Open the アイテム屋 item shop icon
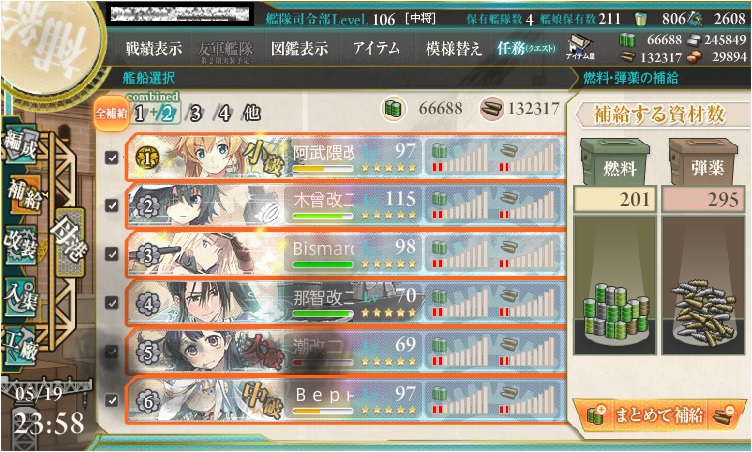The height and width of the screenshot is (452, 752). 580,48
